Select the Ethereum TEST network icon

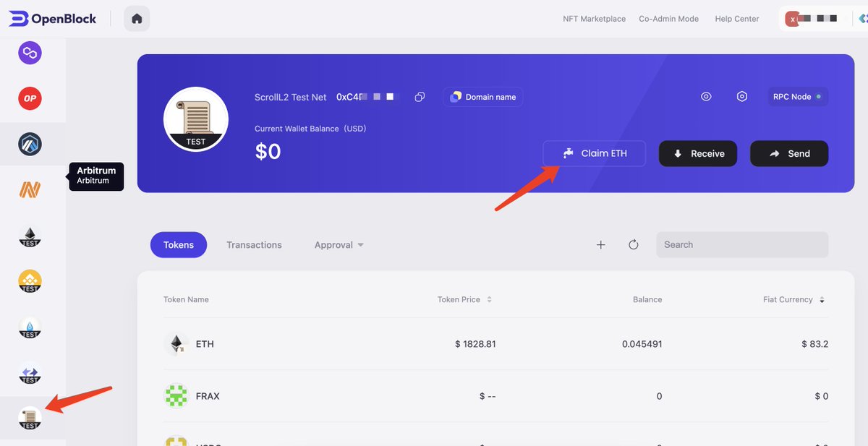click(x=30, y=236)
